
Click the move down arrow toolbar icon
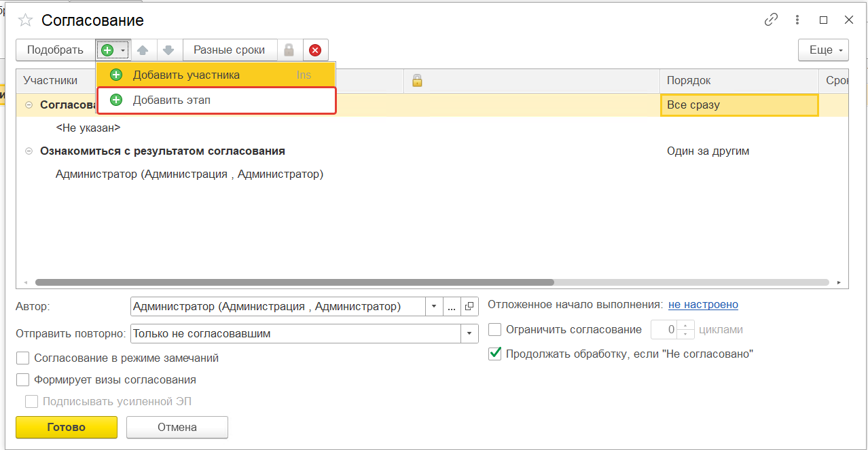coord(169,50)
